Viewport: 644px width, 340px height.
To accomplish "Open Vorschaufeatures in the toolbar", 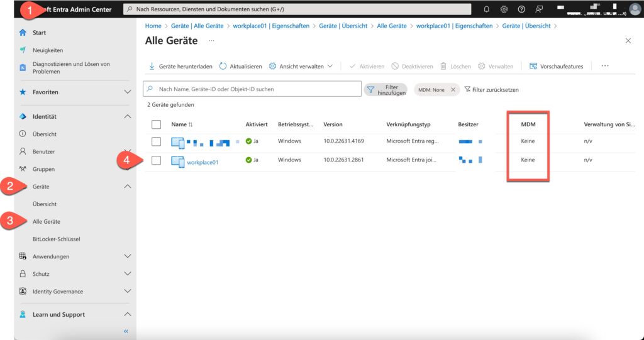I will pyautogui.click(x=557, y=66).
